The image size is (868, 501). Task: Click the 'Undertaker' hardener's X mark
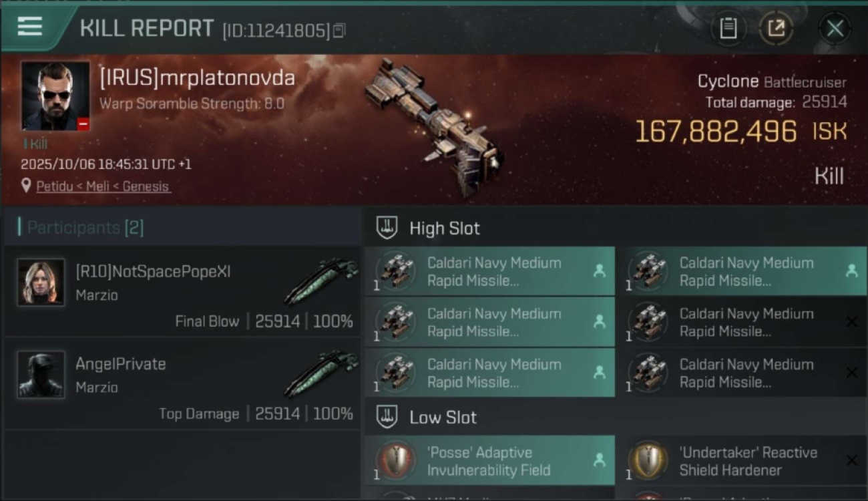(851, 460)
